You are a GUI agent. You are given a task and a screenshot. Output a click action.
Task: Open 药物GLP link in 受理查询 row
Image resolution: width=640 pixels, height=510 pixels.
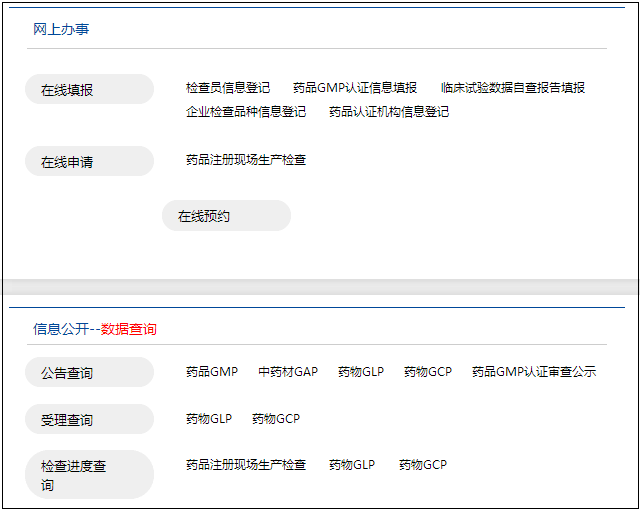[209, 419]
